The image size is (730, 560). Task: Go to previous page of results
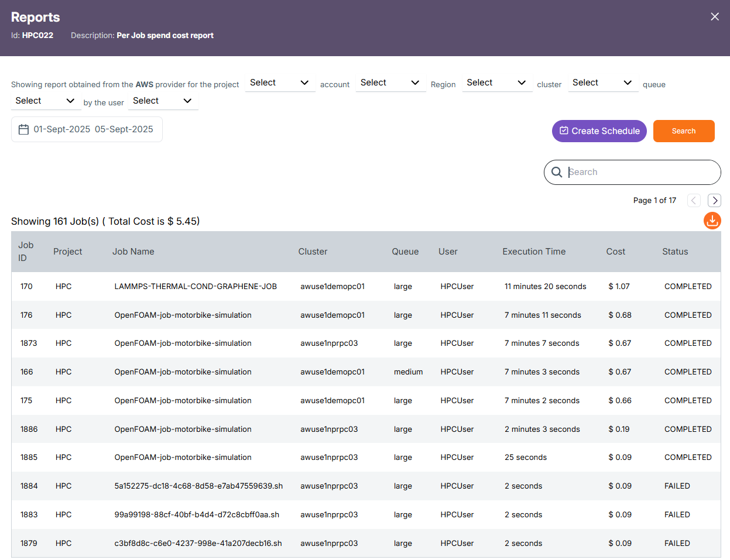[694, 201]
